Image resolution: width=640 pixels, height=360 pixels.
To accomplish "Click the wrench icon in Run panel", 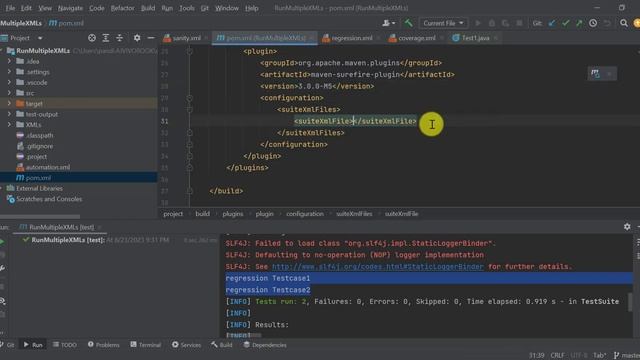I will [x=2, y=268].
